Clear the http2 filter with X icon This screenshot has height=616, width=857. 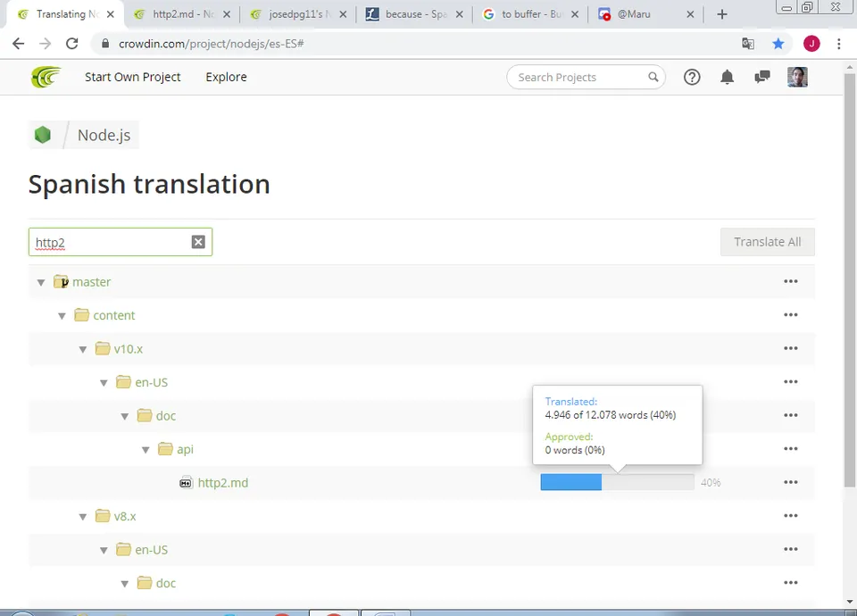click(198, 242)
